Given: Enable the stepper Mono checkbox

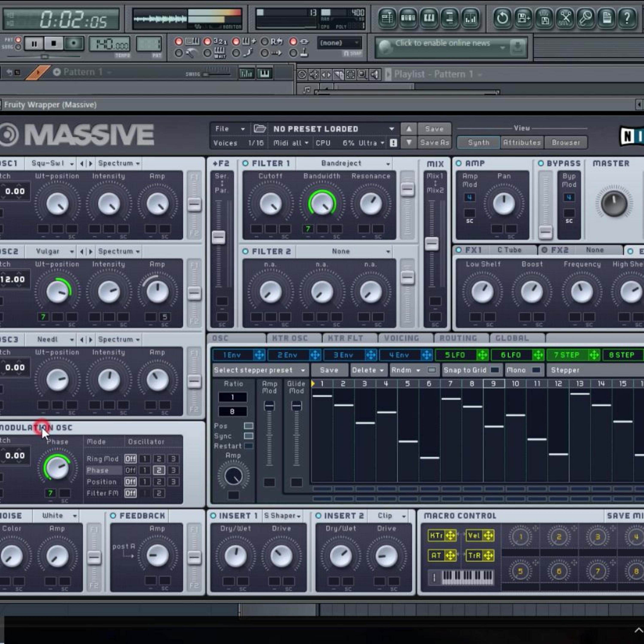Looking at the screenshot, I should point(536,370).
